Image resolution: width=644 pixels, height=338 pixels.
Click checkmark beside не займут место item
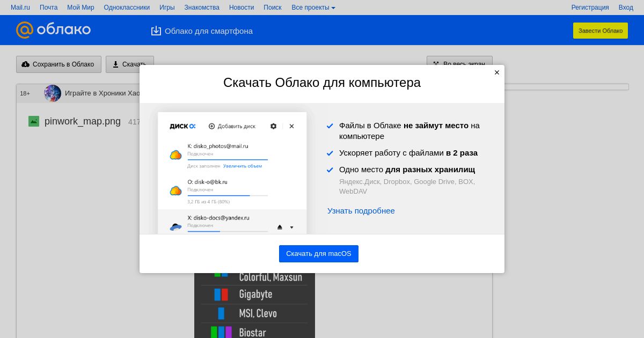(x=330, y=126)
